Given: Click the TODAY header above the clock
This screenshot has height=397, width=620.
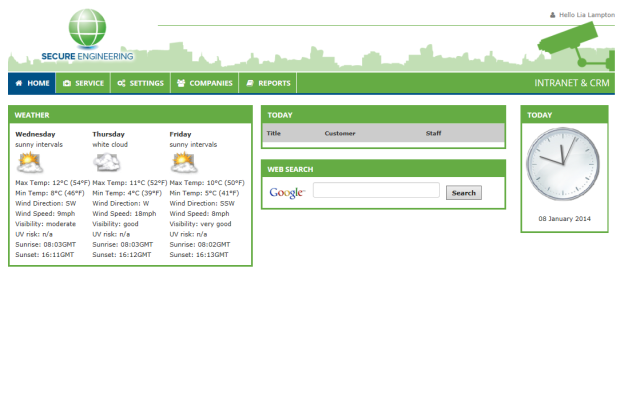Looking at the screenshot, I should [564, 115].
